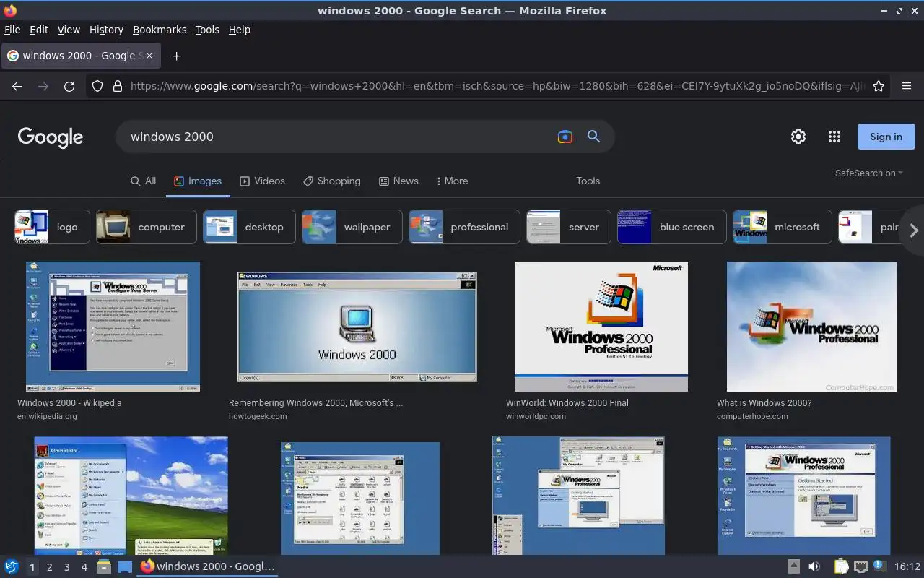Open the Tools filter options

pos(588,181)
